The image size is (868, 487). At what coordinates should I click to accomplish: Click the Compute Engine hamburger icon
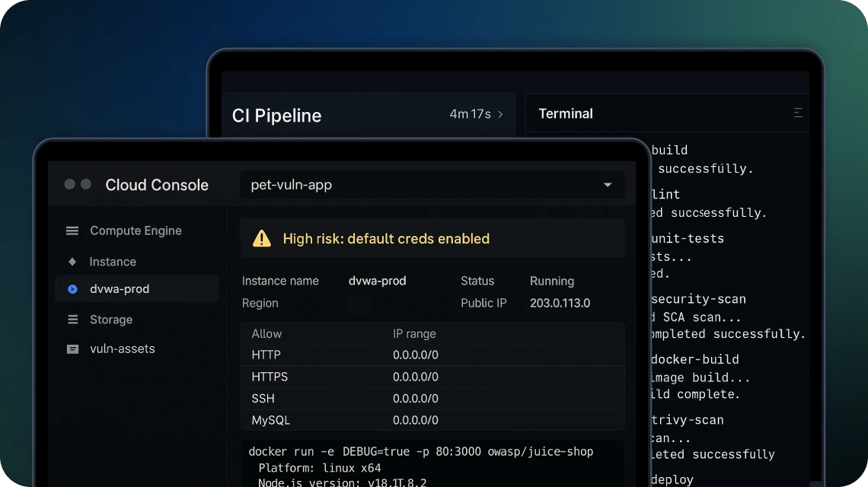[72, 231]
